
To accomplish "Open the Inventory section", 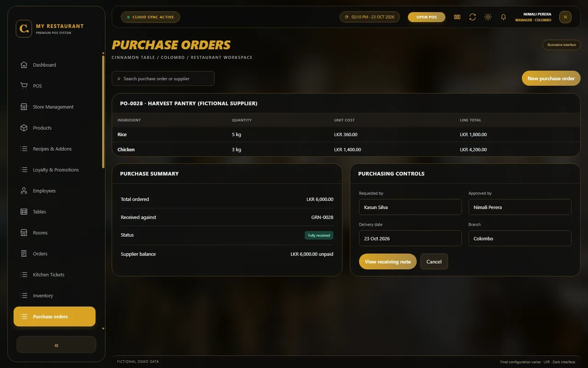I will (55, 296).
